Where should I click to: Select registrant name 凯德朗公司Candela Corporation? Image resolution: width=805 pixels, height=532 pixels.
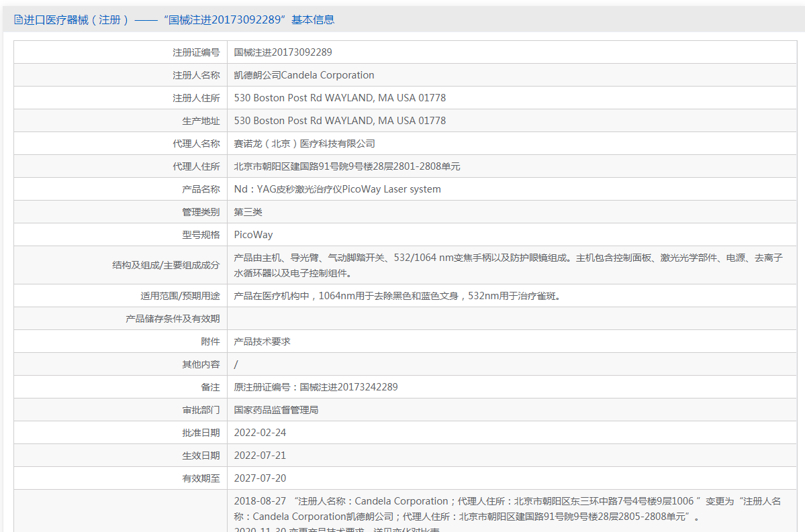tap(304, 75)
